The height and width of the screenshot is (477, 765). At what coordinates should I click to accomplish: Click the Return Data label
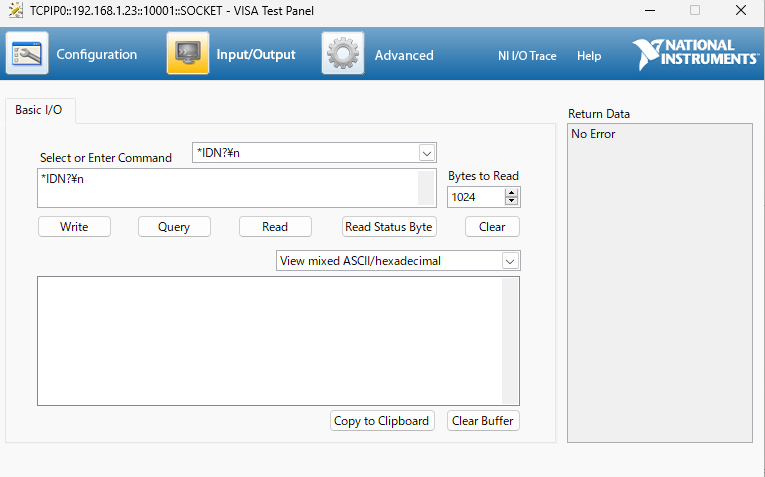[599, 114]
